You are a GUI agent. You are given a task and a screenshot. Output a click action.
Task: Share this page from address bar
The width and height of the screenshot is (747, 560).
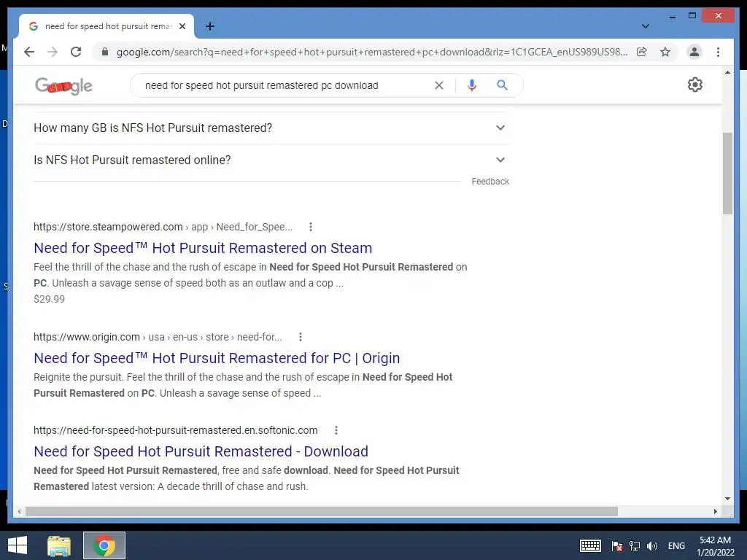pos(642,52)
